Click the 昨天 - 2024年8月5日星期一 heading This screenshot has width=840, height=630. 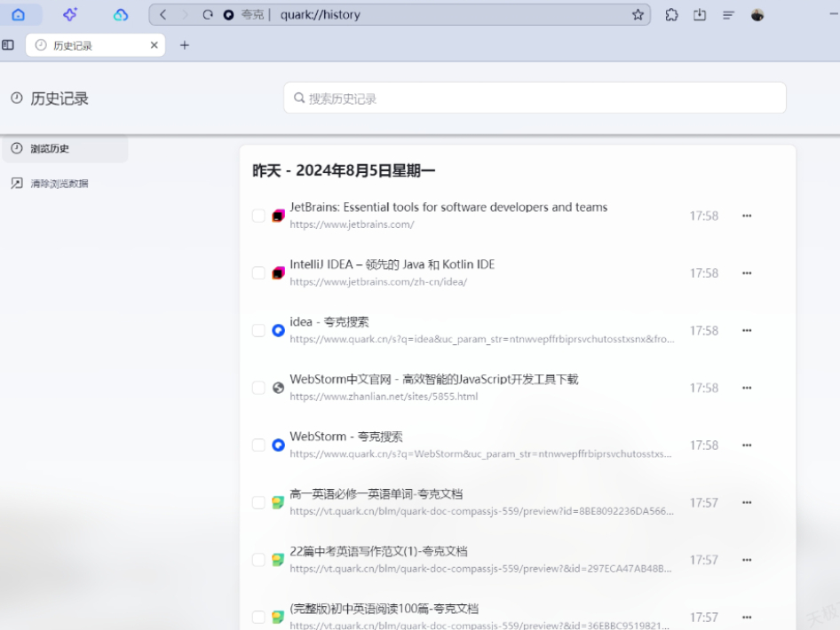point(344,170)
